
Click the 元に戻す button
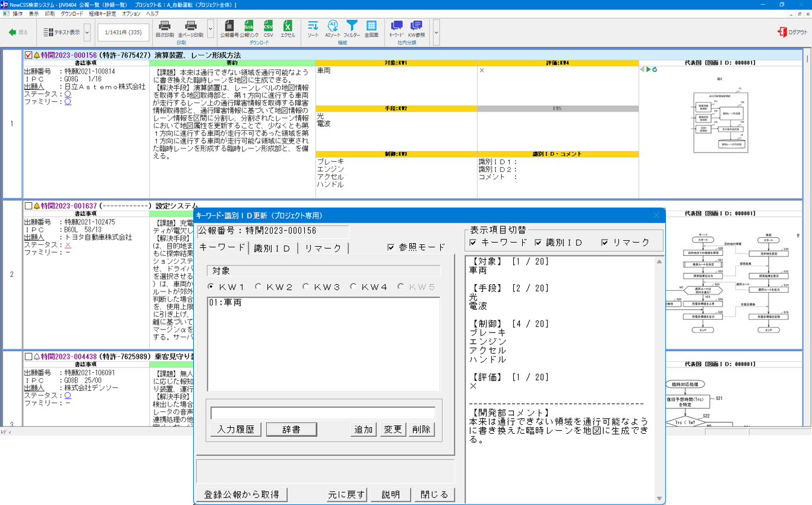[347, 494]
